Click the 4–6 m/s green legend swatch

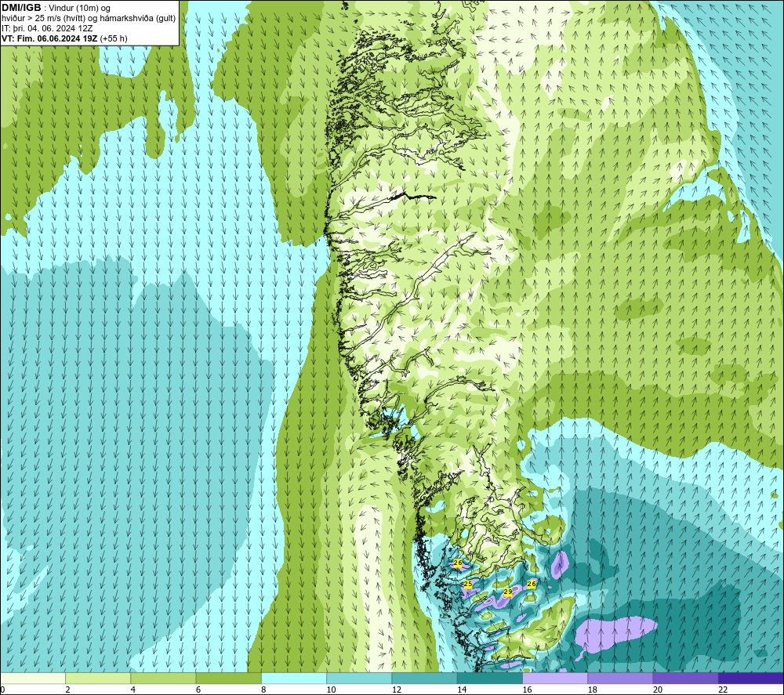(x=164, y=679)
